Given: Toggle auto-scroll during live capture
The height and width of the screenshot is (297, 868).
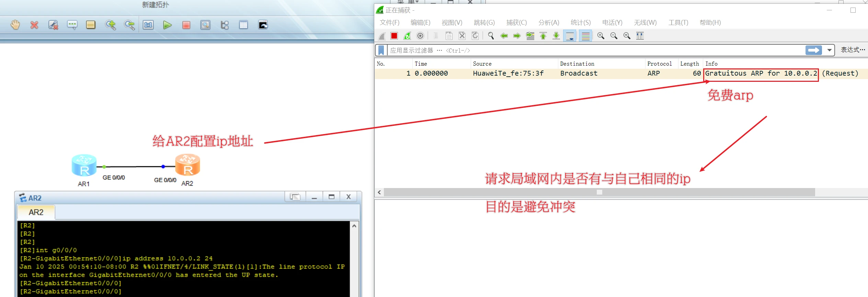Looking at the screenshot, I should pos(570,36).
